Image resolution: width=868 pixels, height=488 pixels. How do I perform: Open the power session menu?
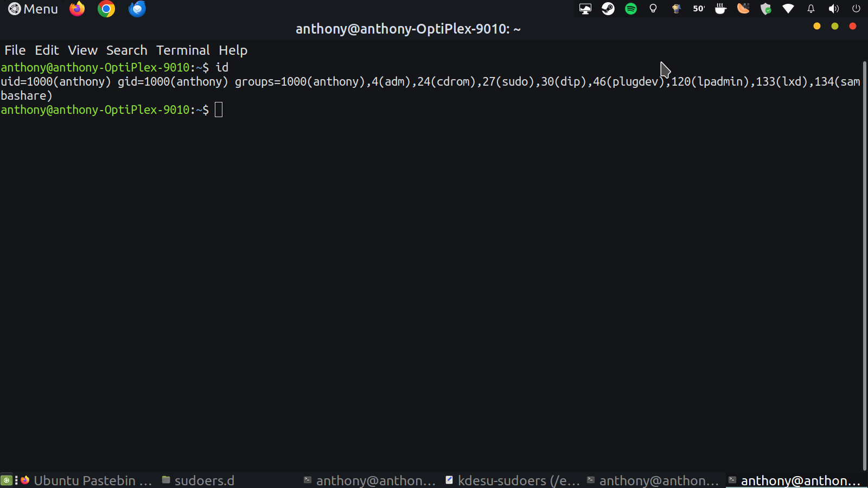[x=856, y=9]
